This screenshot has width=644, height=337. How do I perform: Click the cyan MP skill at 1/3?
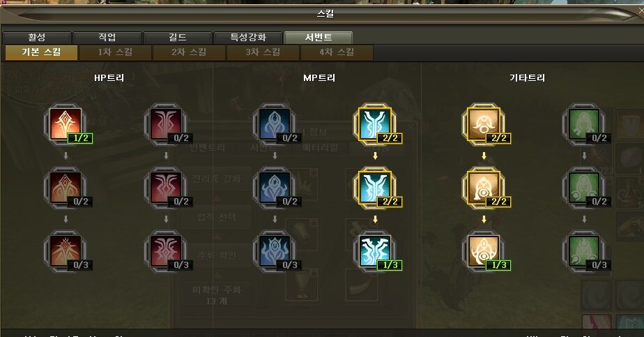375,250
